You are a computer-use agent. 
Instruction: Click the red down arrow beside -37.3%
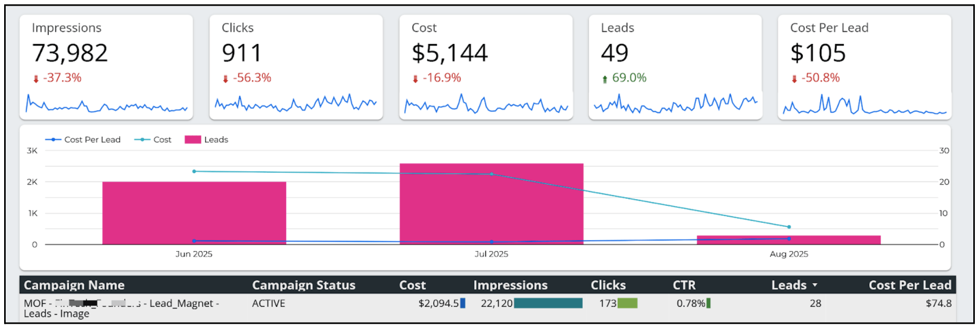(x=36, y=79)
